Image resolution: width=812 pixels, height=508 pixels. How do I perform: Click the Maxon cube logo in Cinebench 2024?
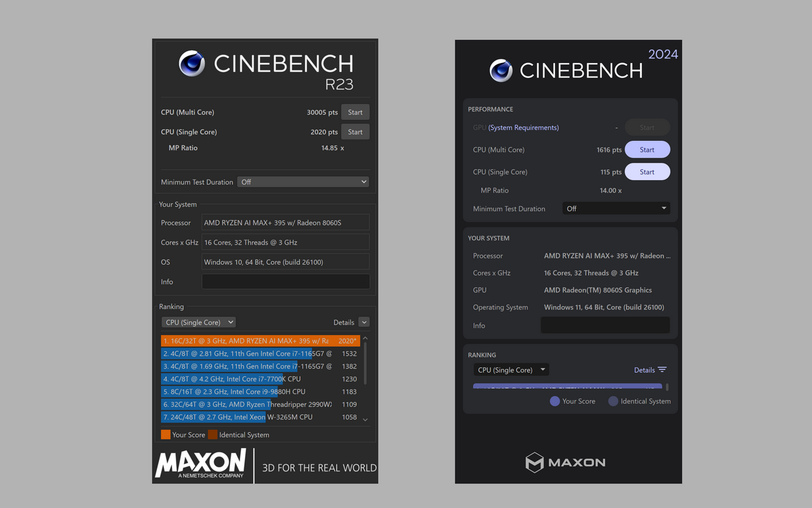535,463
